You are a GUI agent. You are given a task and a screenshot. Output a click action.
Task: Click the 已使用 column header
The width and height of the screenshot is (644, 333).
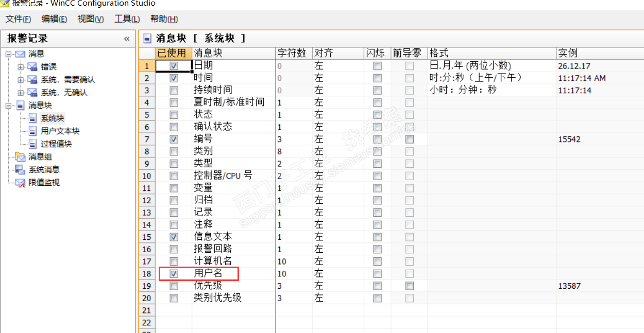[x=174, y=53]
